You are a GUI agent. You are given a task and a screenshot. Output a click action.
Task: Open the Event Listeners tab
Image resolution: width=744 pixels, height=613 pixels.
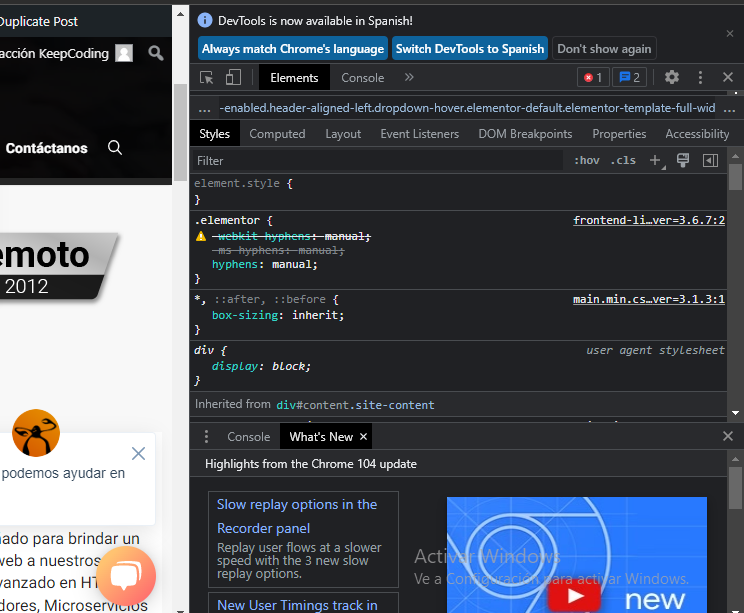point(419,134)
